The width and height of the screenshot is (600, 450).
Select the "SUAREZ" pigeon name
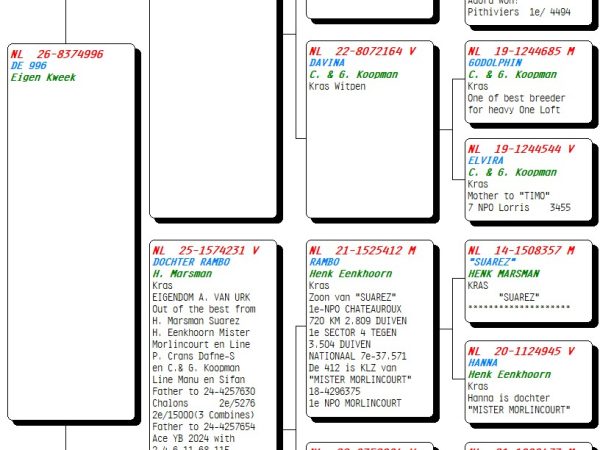click(x=492, y=262)
